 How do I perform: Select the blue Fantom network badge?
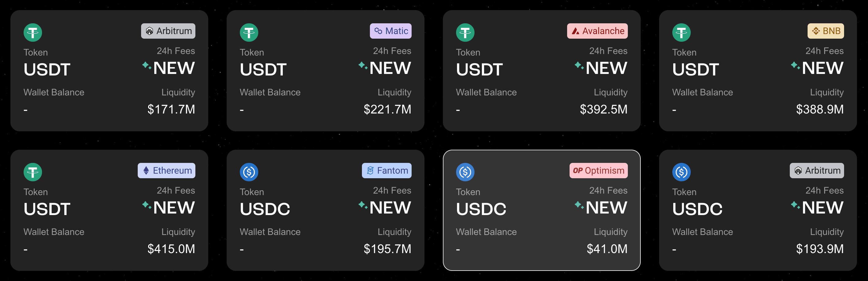(x=387, y=171)
